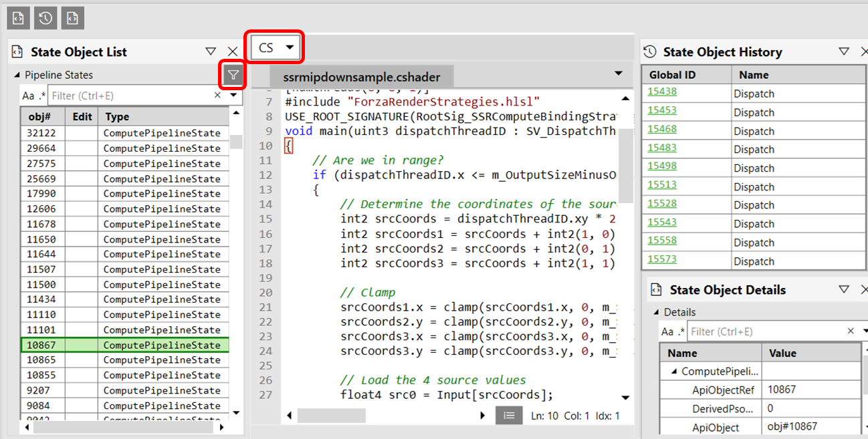Open the State Object History panel options menu

tap(844, 51)
